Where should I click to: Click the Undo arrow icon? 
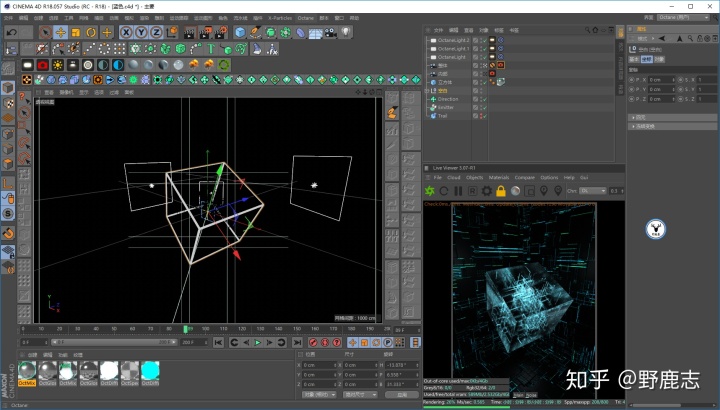[11, 32]
